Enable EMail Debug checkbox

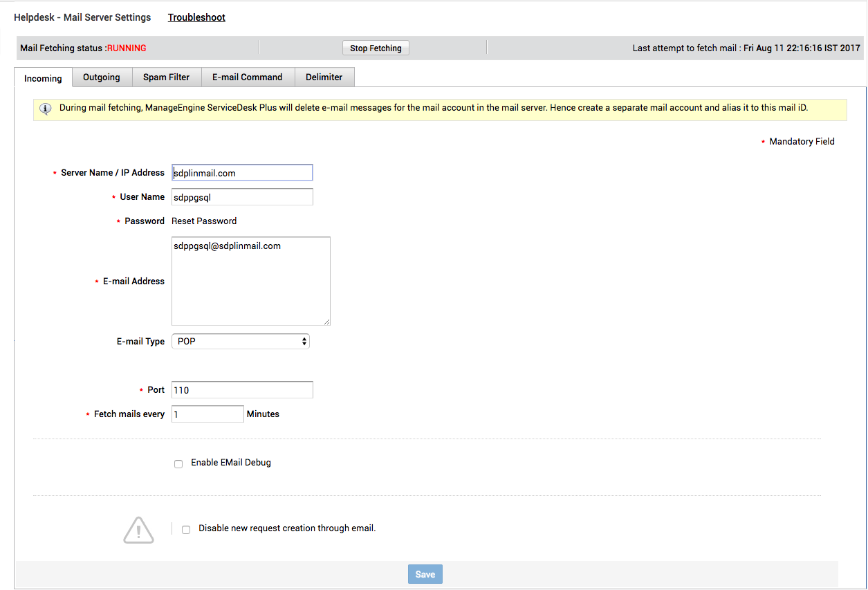pyautogui.click(x=178, y=463)
